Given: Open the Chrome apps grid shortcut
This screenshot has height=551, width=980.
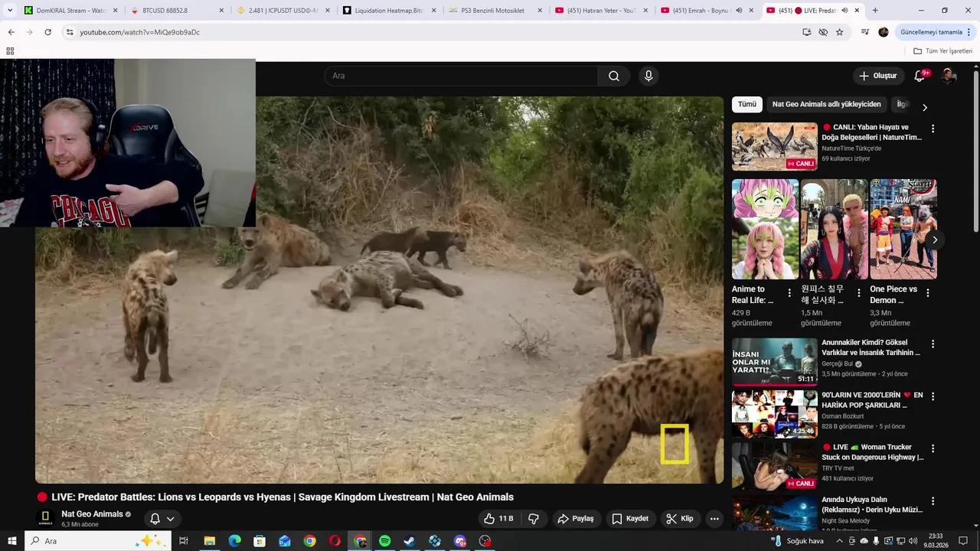Looking at the screenshot, I should coord(10,51).
